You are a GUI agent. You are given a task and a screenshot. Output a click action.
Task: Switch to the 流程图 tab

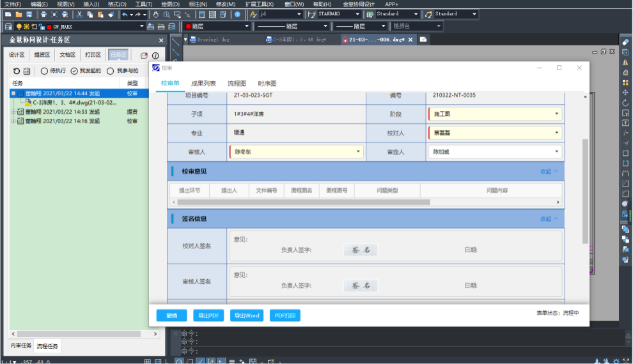pyautogui.click(x=237, y=84)
